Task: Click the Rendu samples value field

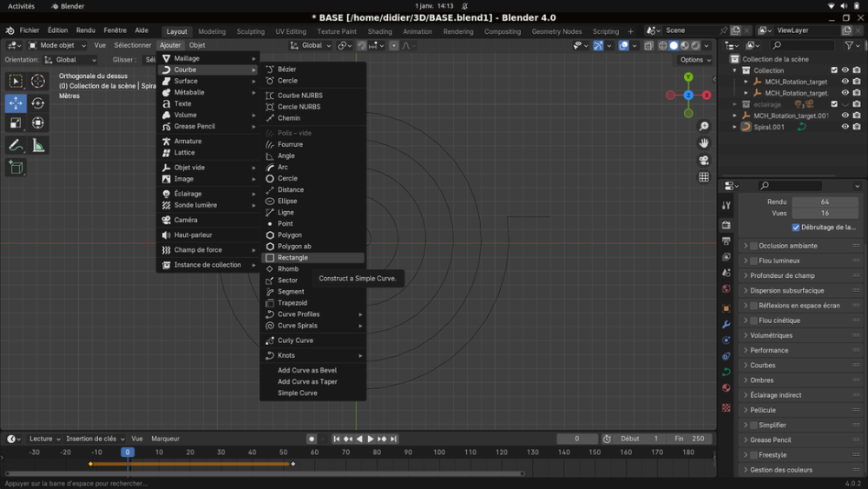Action: [x=825, y=202]
